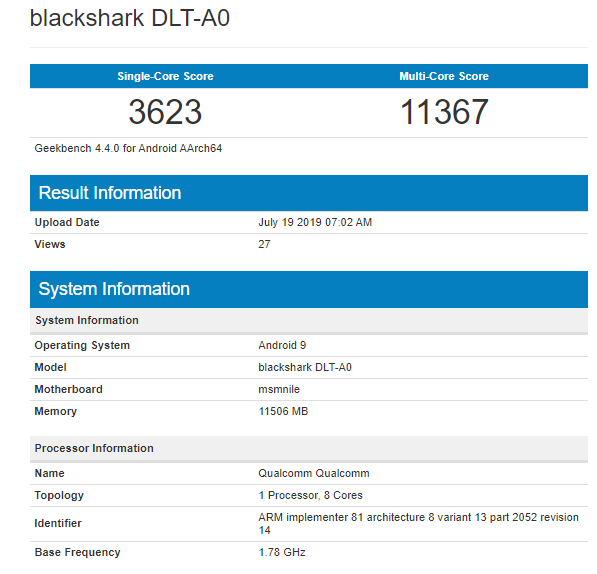Image resolution: width=597 pixels, height=574 pixels.
Task: Click the single-core score 3623
Action: (165, 112)
